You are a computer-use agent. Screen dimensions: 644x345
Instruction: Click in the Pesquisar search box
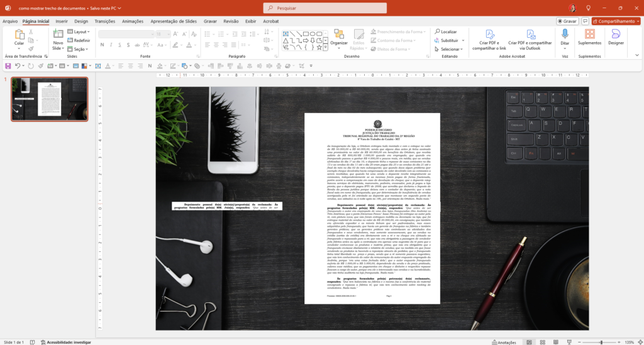click(x=321, y=8)
